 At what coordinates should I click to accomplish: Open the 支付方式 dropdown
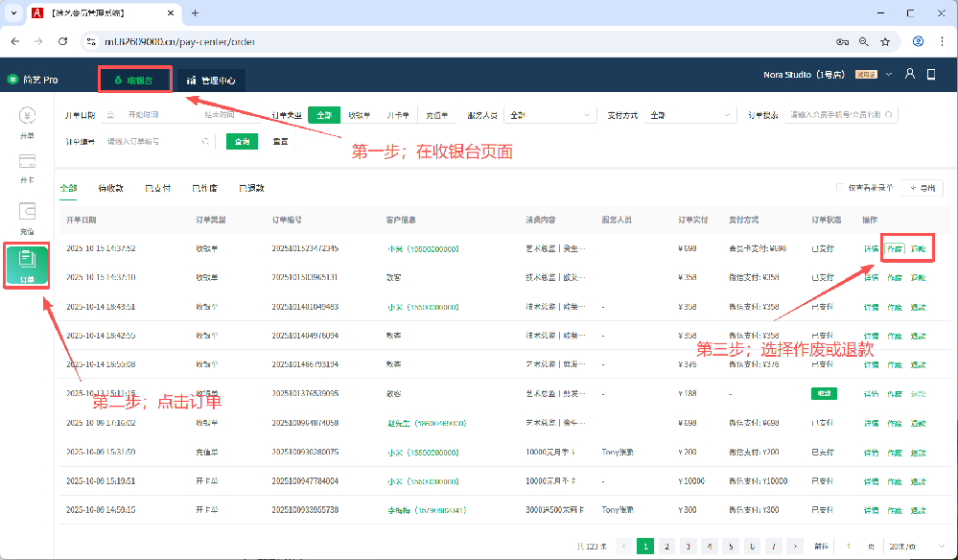click(x=689, y=115)
